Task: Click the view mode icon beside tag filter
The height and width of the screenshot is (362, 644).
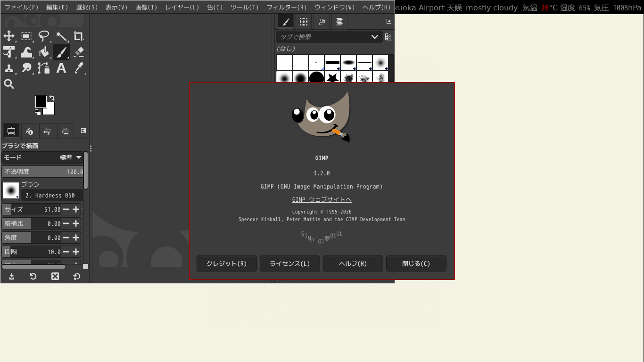Action: [x=388, y=37]
